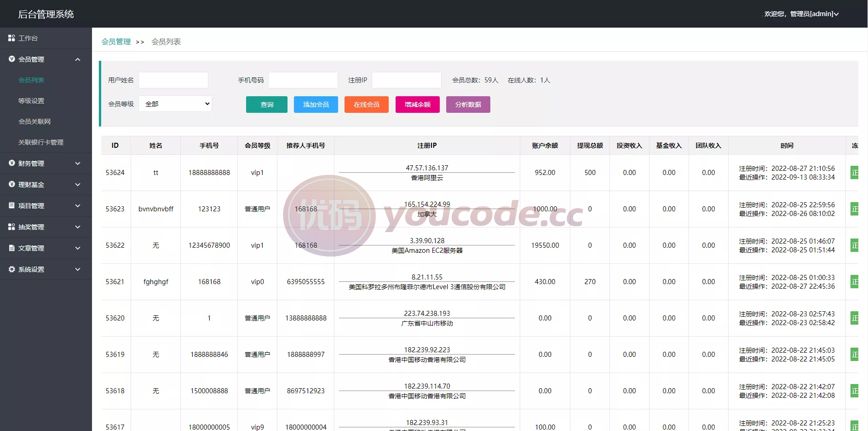868x431 pixels.
Task: Click the 项目管理 sidebar icon
Action: click(x=11, y=205)
